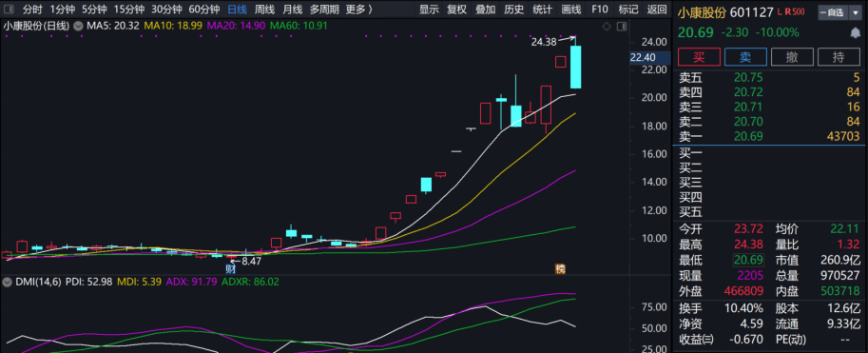
Task: Click the 历史 history toolbar item
Action: [x=514, y=10]
